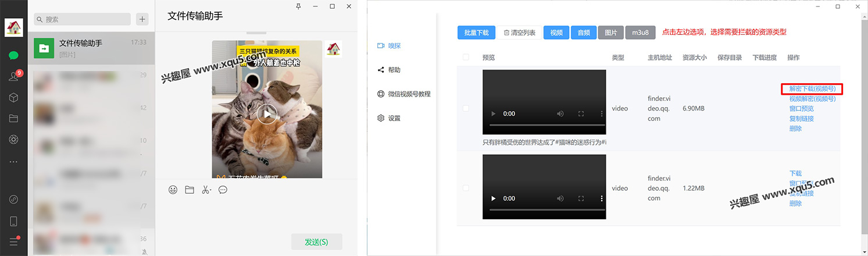Click 删除 for the 1.22MB video
The image size is (868, 256).
point(795,204)
